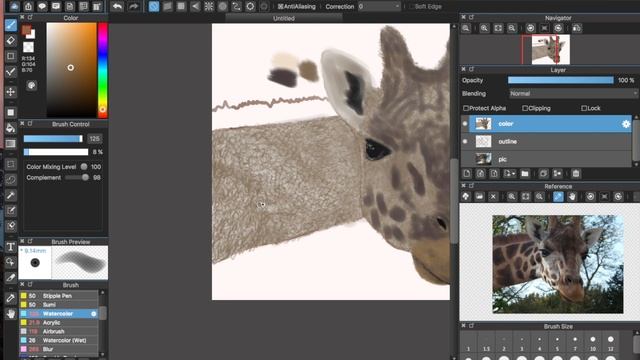This screenshot has height=360, width=640.
Task: Enable the circle snap icon
Action: point(222,6)
